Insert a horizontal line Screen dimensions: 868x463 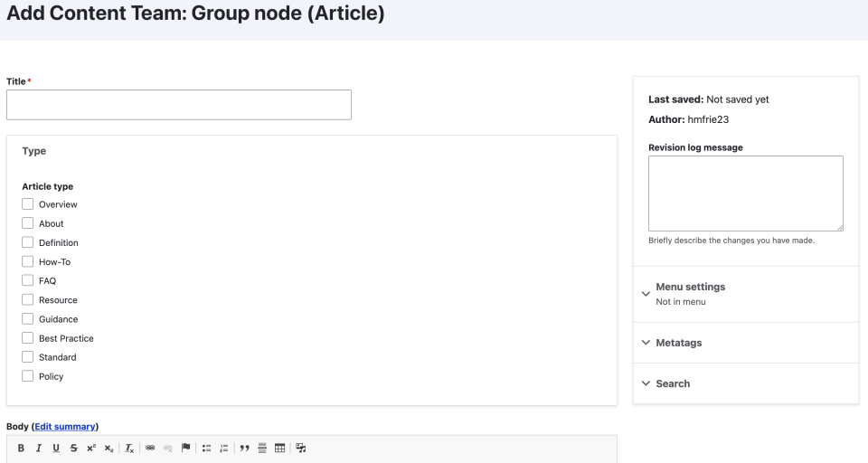pyautogui.click(x=262, y=448)
